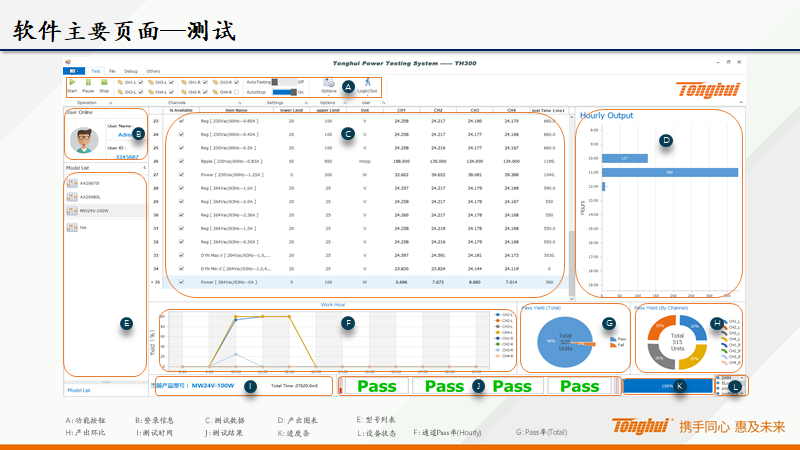The image size is (800, 450).
Task: Toggle the CH3-L channel checkbox
Action: 171,82
